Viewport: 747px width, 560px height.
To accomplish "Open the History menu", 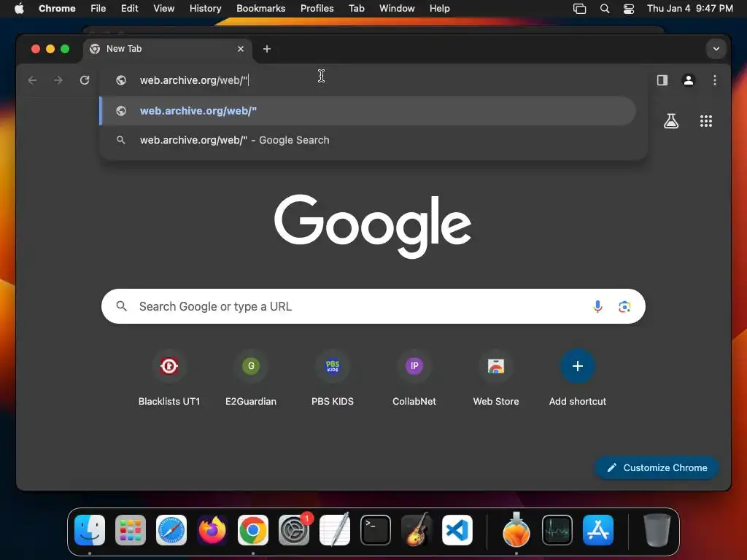I will 205,9.
